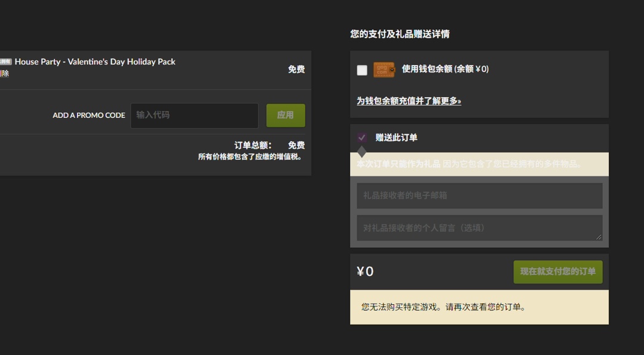644x355 pixels.
Task: Toggle the 赠送此订单 checkbox
Action: [x=362, y=138]
